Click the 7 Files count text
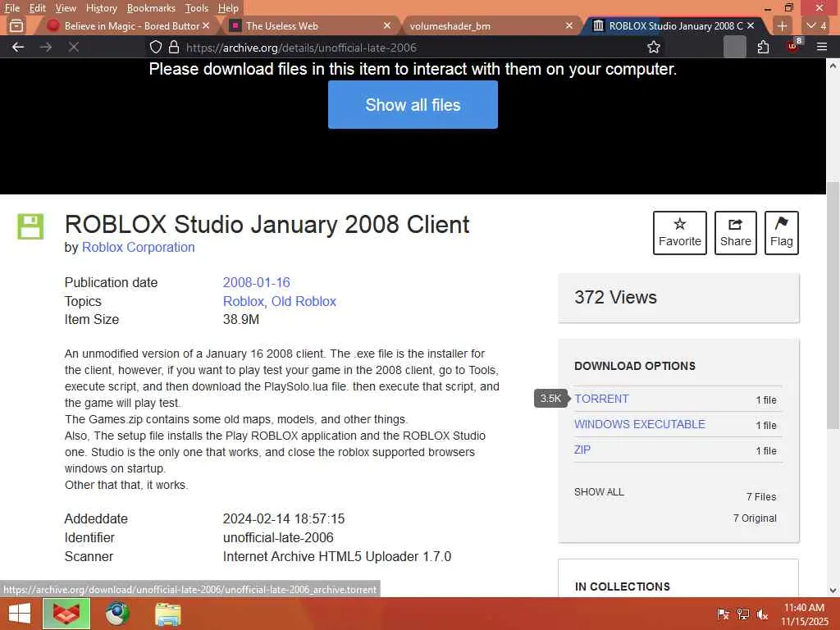 coord(761,496)
